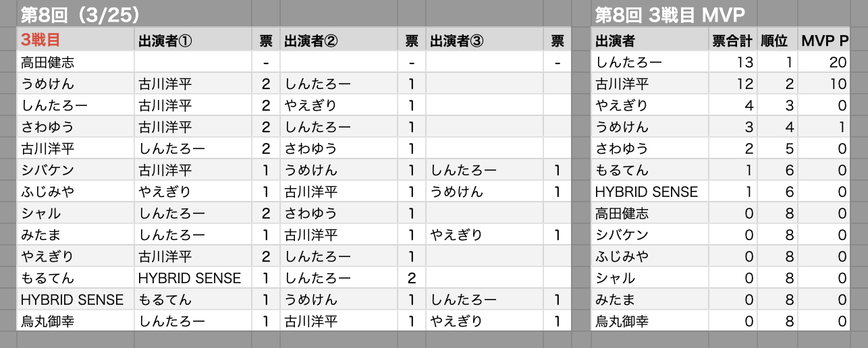The height and width of the screenshot is (348, 868).
Task: Select the vote count 2 beside もるてん's しんたろー
Action: coord(412,278)
